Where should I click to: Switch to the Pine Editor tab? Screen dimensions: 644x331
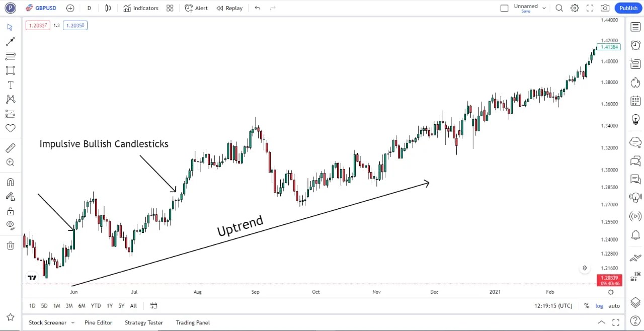click(98, 322)
